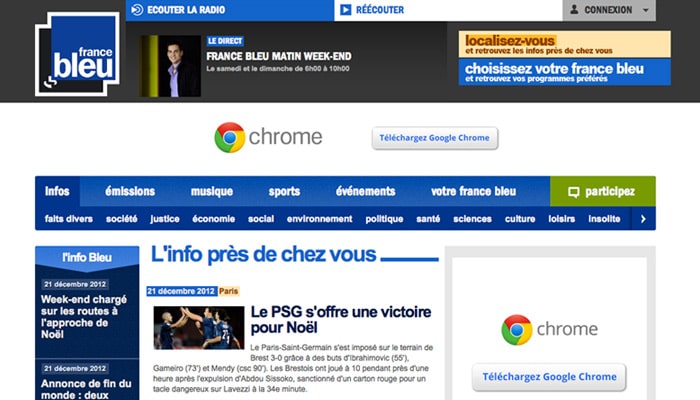This screenshot has width=700, height=400.
Task: Click the user icon beside Connexion
Action: [x=575, y=9]
